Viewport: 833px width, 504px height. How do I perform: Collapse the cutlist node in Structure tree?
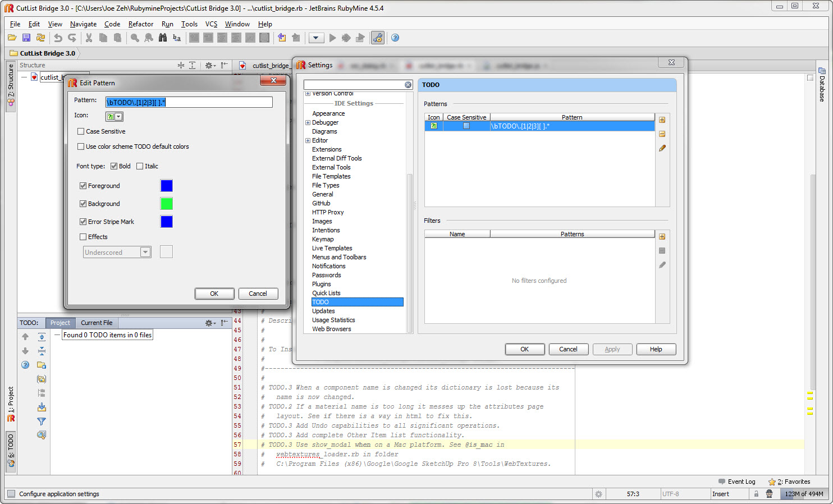pyautogui.click(x=24, y=77)
